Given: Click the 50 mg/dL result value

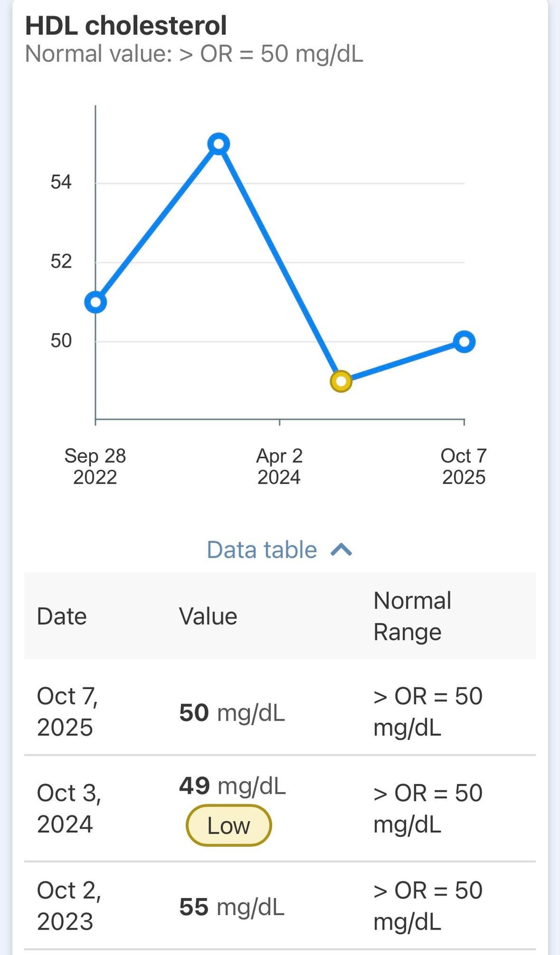Looking at the screenshot, I should (232, 713).
